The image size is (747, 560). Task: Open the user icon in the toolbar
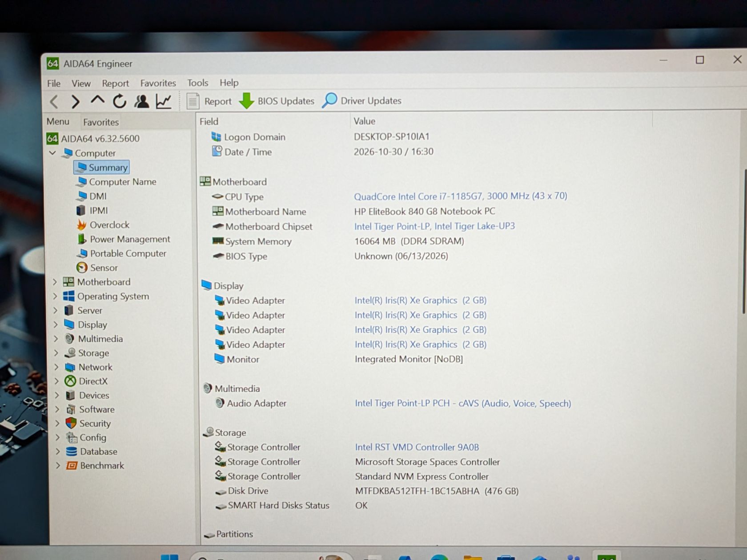coord(142,101)
